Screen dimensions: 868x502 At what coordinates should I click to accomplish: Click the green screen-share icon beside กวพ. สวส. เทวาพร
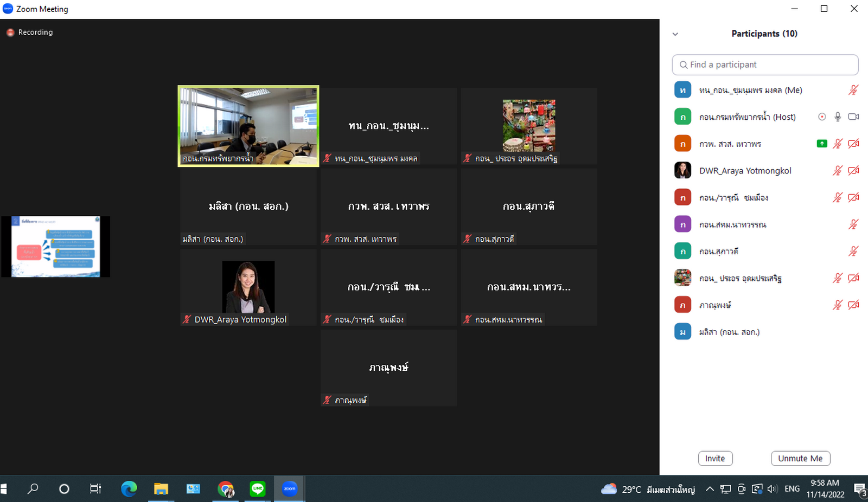(822, 144)
